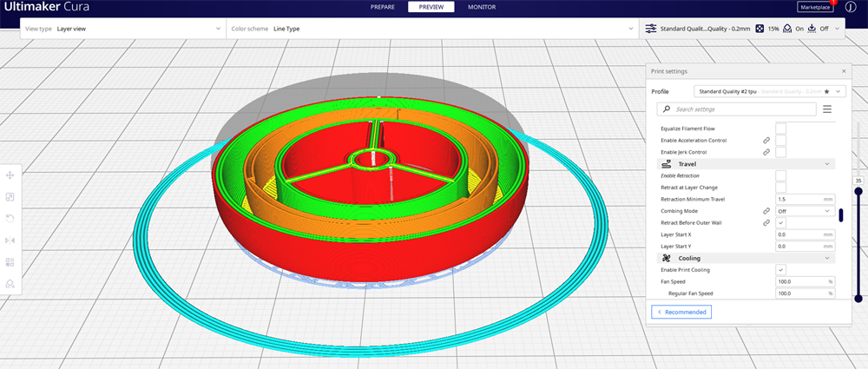This screenshot has height=369, width=868.
Task: Click the adhesion Off icon
Action: [812, 29]
